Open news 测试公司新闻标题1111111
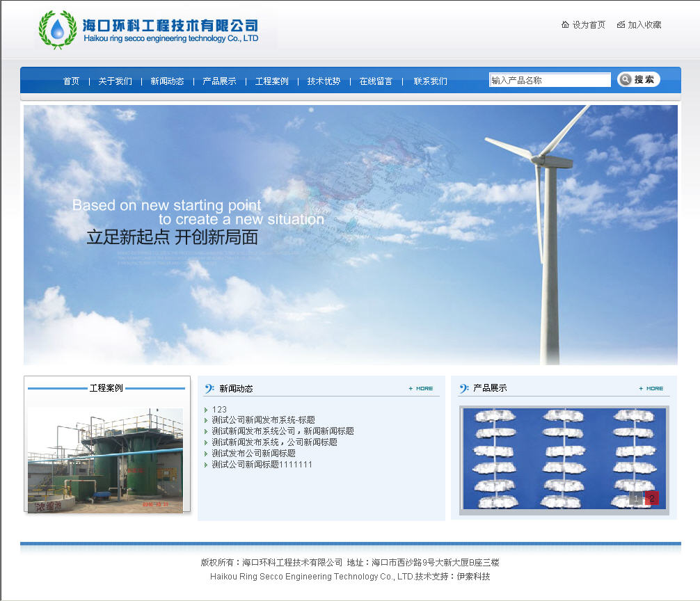This screenshot has width=700, height=601. tap(262, 465)
